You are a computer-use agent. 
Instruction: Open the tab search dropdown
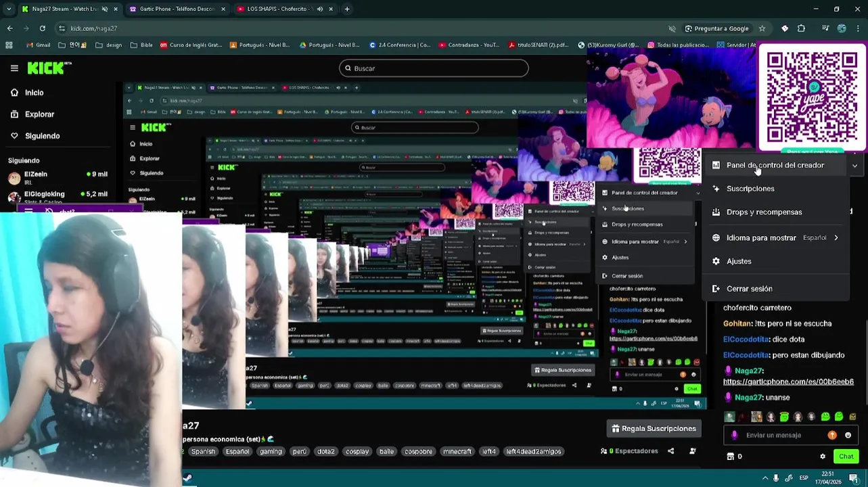[x=8, y=9]
